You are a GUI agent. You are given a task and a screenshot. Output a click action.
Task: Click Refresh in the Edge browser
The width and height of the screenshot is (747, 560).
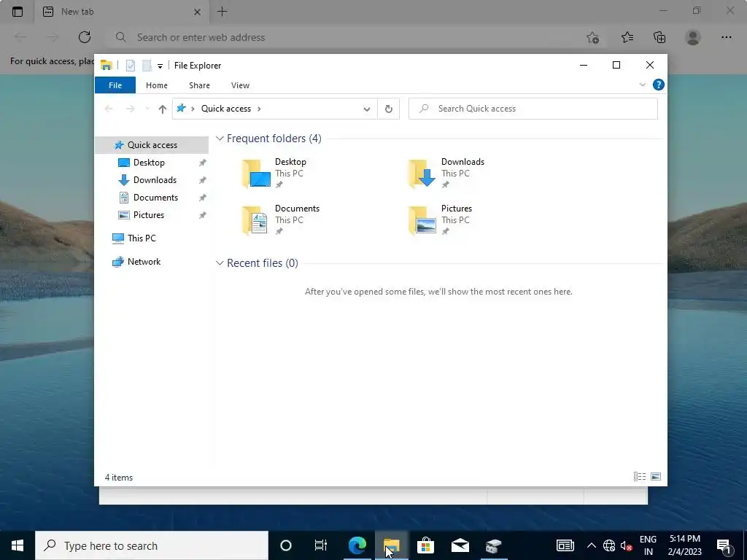(x=85, y=37)
